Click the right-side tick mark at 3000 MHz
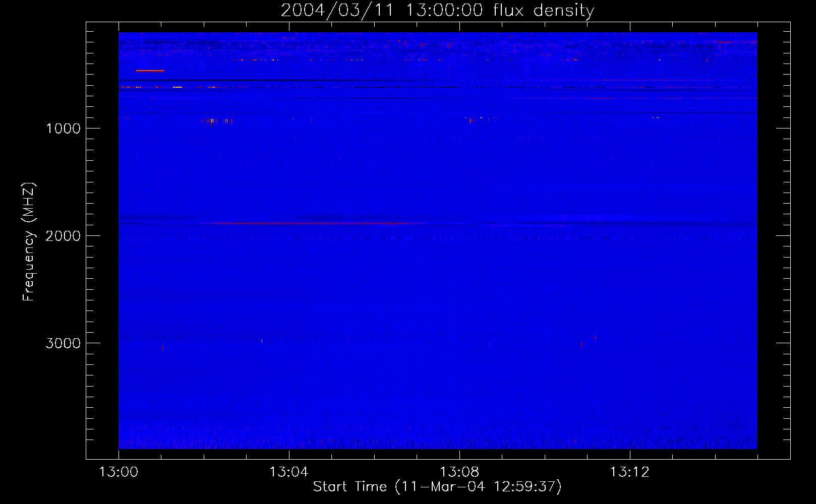The height and width of the screenshot is (504, 816). 783,343
